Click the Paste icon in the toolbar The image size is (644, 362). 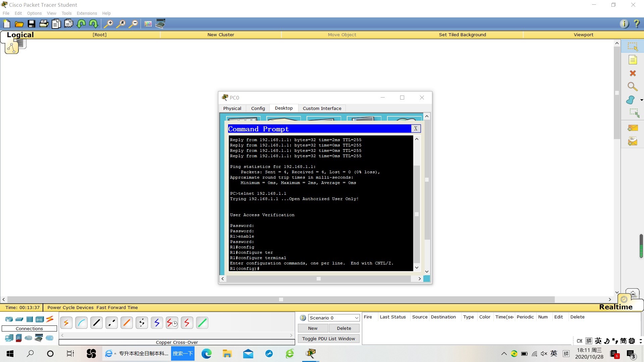coord(69,24)
